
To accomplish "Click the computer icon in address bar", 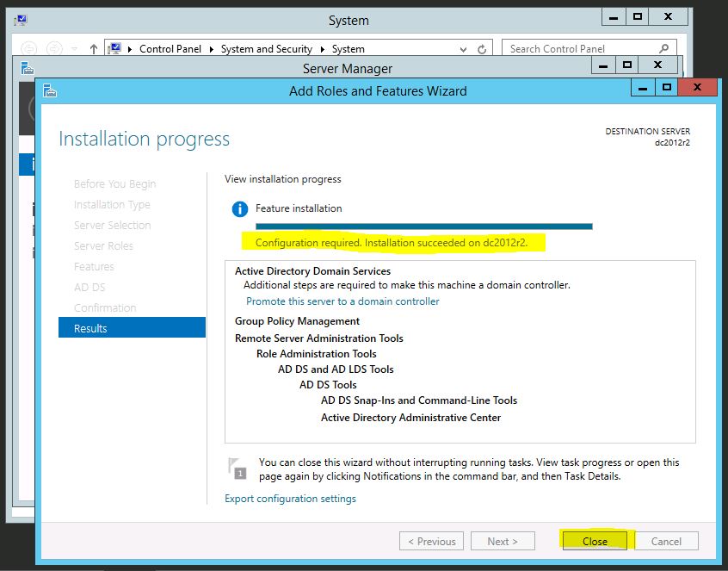I will tap(114, 48).
